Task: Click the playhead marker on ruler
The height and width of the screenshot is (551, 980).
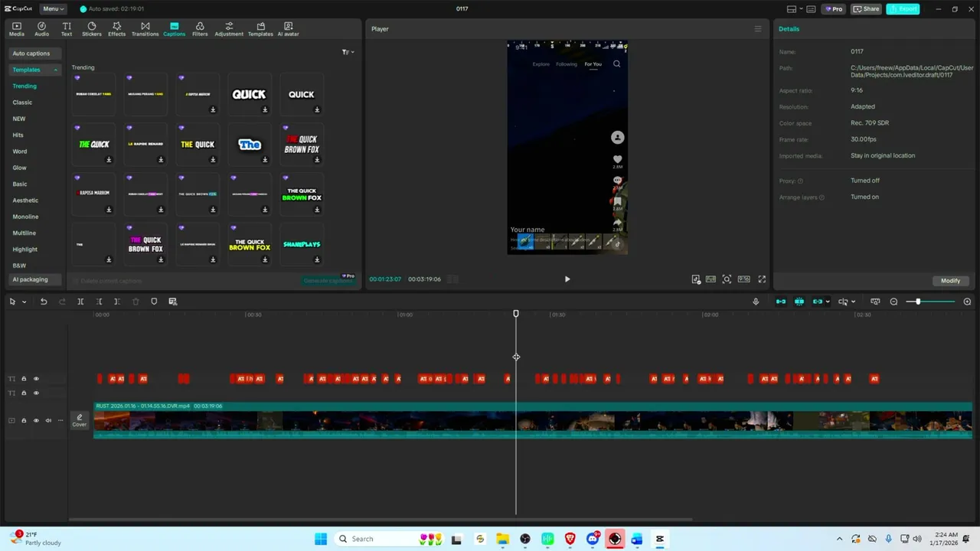Action: point(516,314)
